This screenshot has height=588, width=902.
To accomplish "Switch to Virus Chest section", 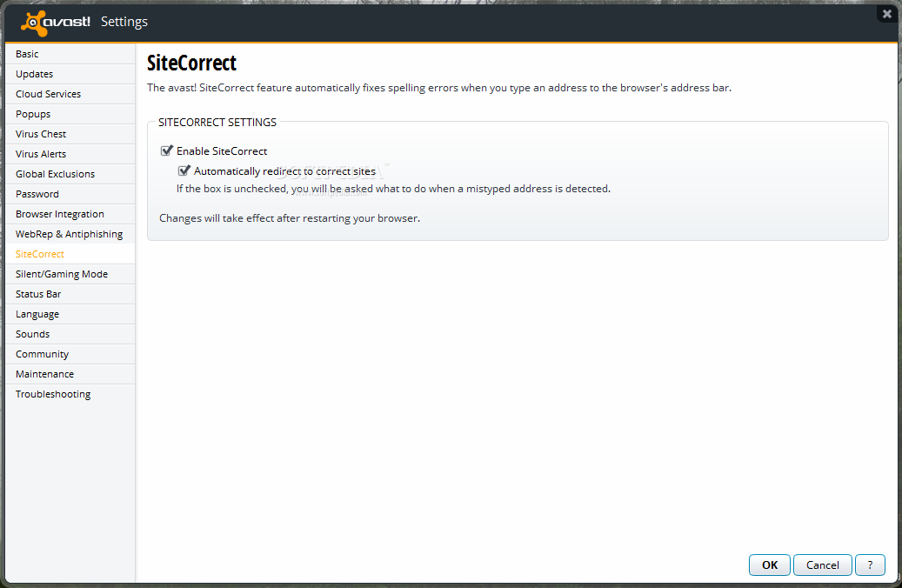I will coord(70,134).
